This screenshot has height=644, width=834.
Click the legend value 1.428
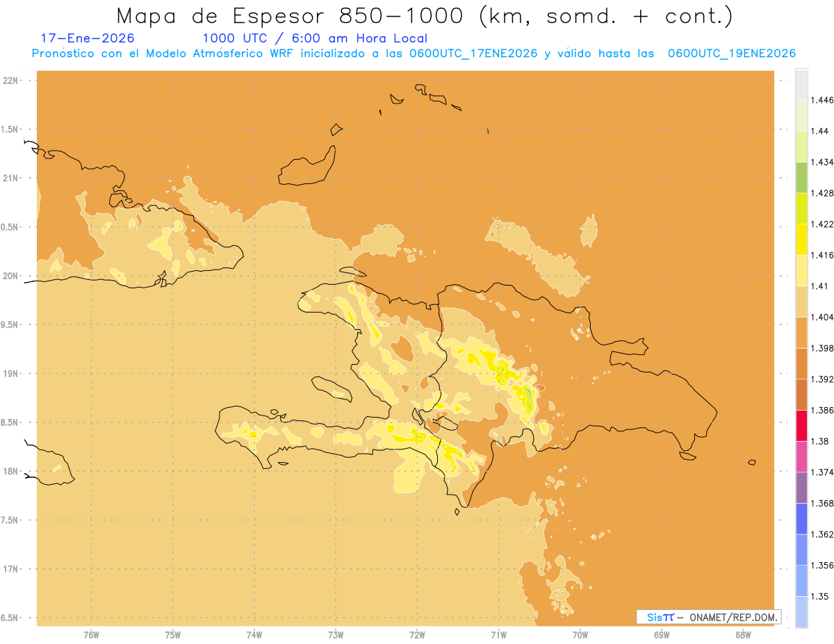[822, 193]
